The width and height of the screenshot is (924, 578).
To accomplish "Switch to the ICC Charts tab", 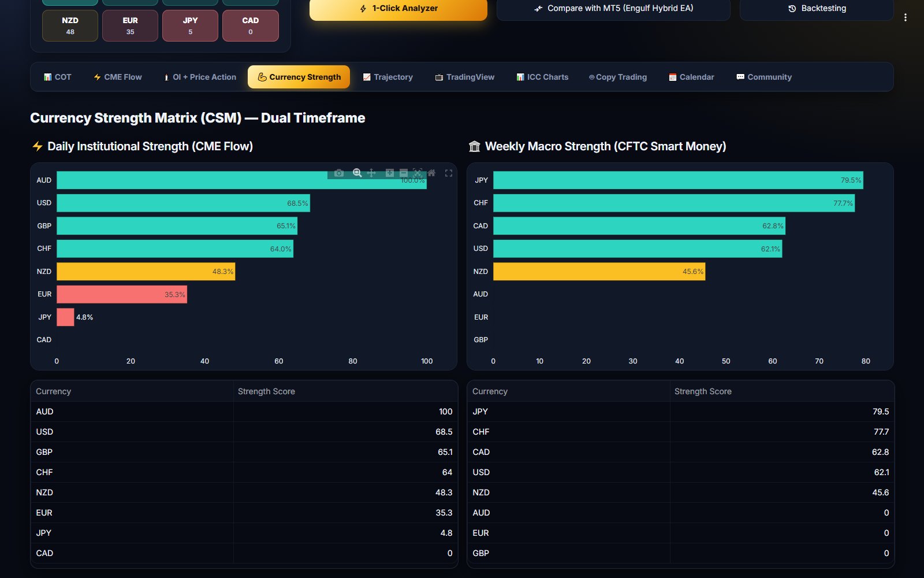I will 542,77.
